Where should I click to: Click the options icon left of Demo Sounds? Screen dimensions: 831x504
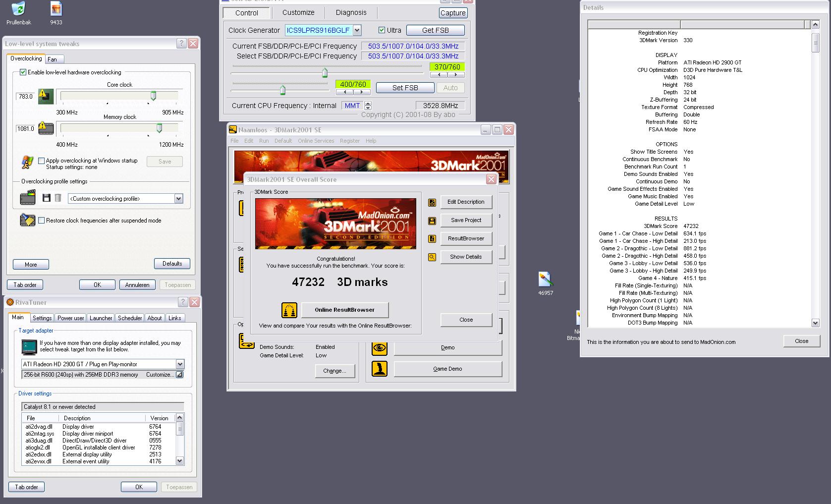click(x=246, y=341)
